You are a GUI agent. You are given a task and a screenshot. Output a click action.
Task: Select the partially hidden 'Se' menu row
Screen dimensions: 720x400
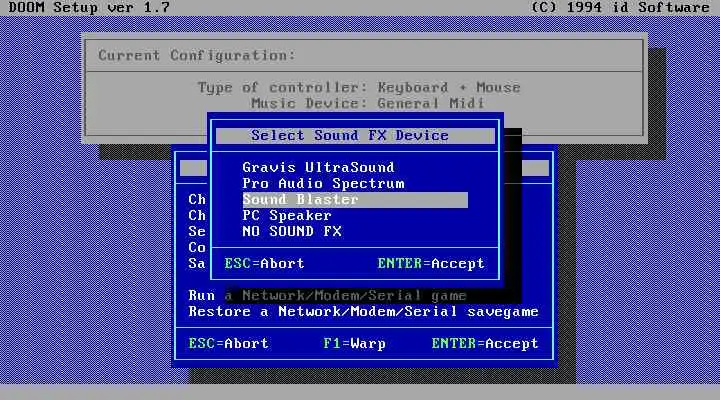[x=197, y=231]
